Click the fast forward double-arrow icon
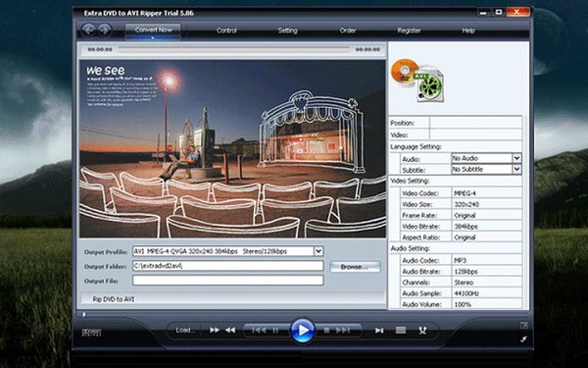 (215, 330)
